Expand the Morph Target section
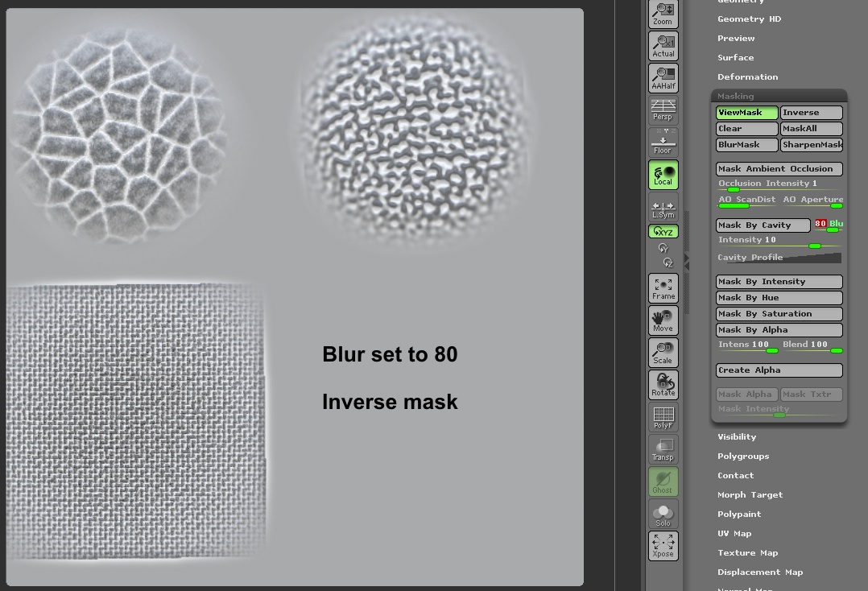Viewport: 868px width, 591px height. pyautogui.click(x=750, y=494)
